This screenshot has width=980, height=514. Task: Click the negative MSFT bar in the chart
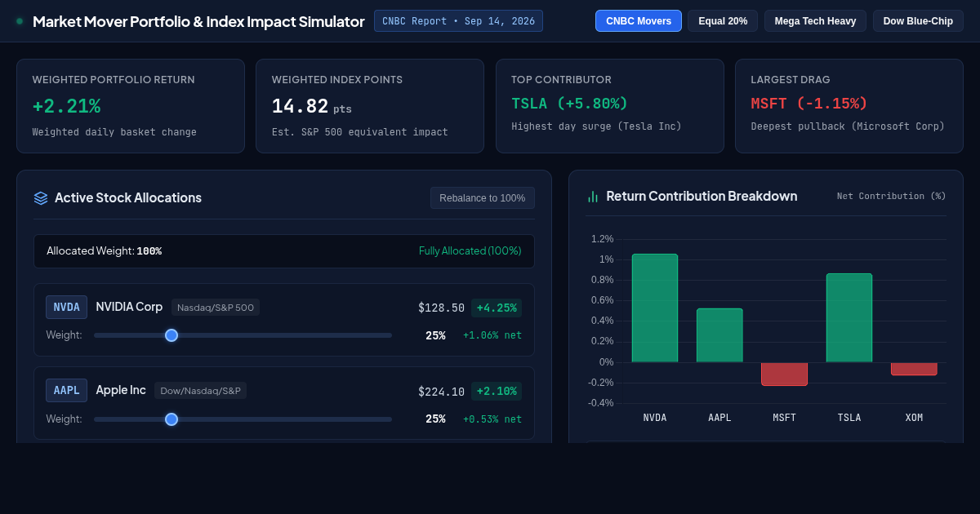coord(784,374)
